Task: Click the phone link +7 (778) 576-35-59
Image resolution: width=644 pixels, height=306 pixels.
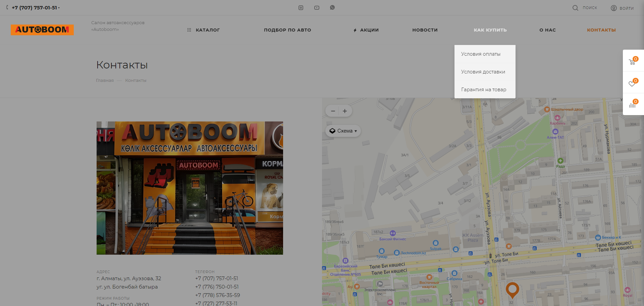Action: pyautogui.click(x=218, y=295)
